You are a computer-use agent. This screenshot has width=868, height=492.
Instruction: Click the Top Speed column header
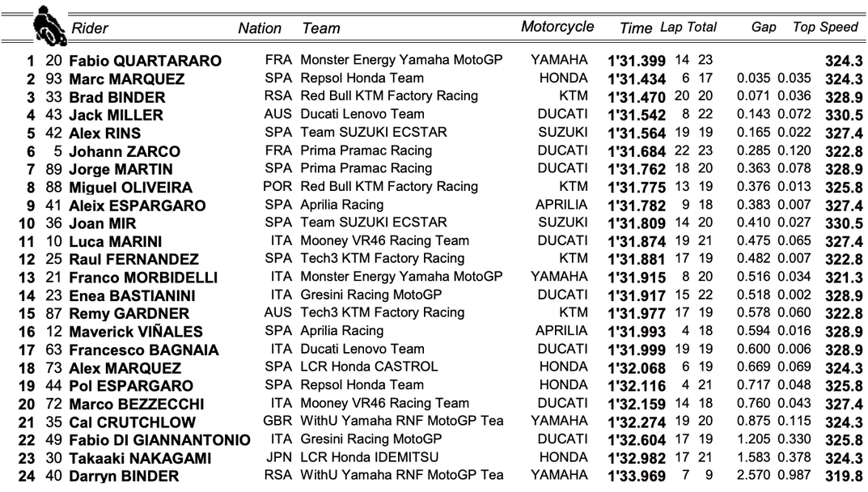pos(825,28)
